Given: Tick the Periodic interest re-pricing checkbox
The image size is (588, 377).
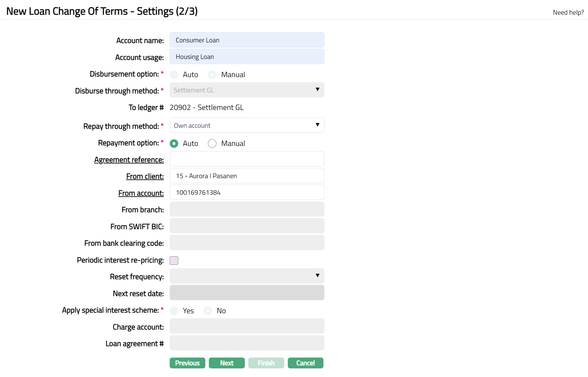Looking at the screenshot, I should (x=174, y=260).
